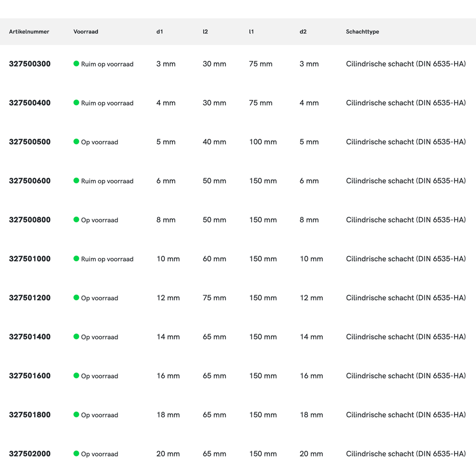Viewport: 476px width, 476px height.
Task: Click article number 327500800
Action: click(x=30, y=220)
